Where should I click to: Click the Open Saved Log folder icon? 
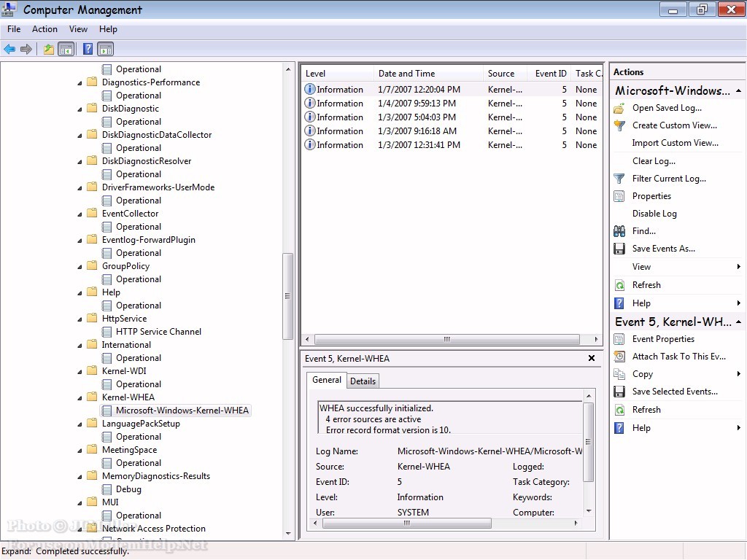point(619,108)
